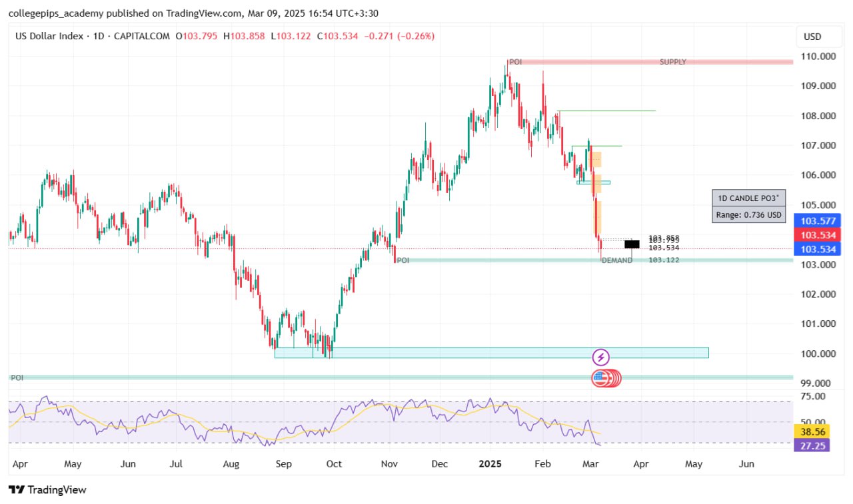Click the 100.000 price axis label
The height and width of the screenshot is (504, 853).
818,354
